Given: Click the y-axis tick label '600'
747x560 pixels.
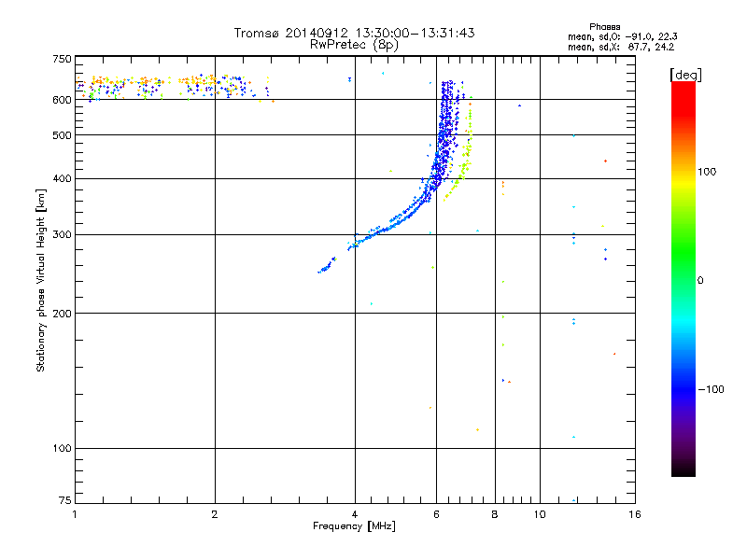Looking at the screenshot, I should tap(62, 100).
